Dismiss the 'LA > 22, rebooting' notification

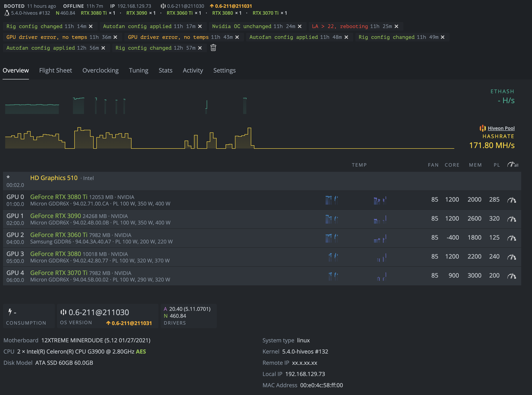pyautogui.click(x=396, y=26)
